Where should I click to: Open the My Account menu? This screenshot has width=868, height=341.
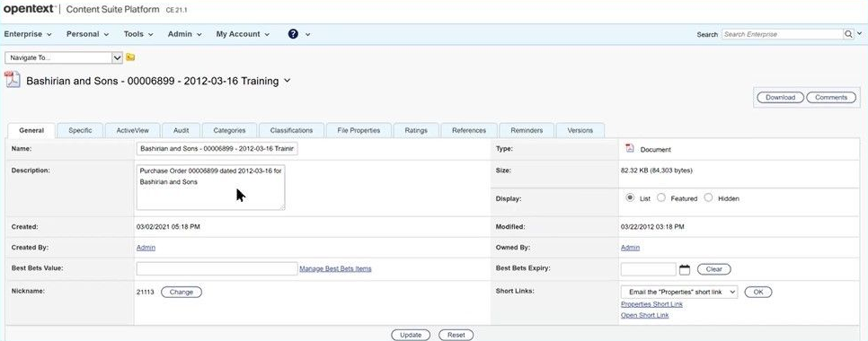(x=243, y=34)
